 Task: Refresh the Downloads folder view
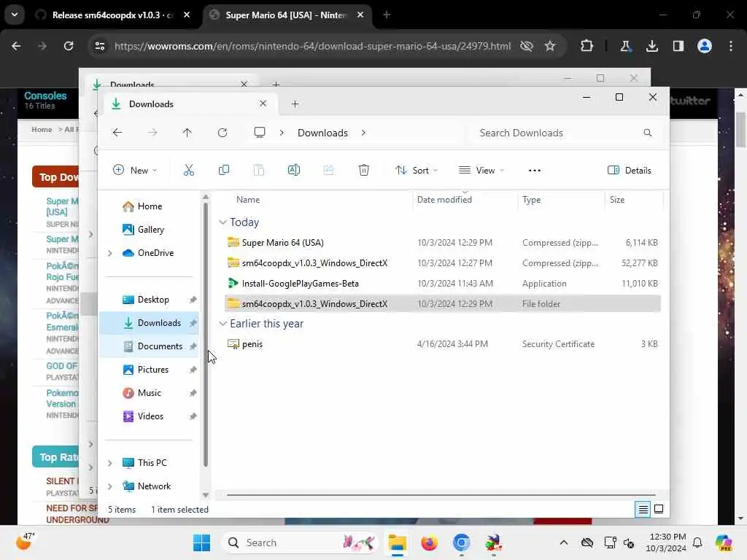222,133
